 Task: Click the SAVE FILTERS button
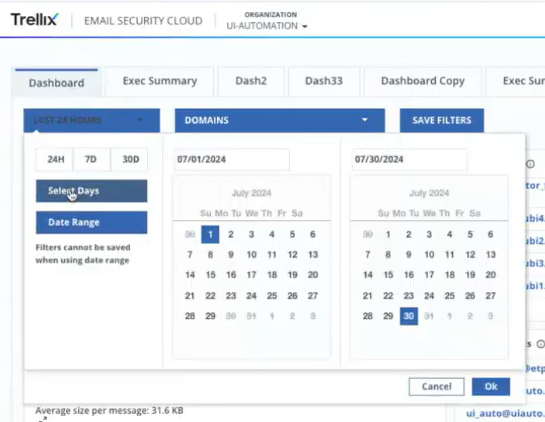click(x=442, y=120)
